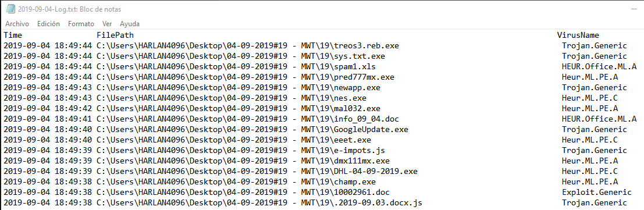Open the Formato menu
The height and width of the screenshot is (210, 644).
(x=81, y=24)
